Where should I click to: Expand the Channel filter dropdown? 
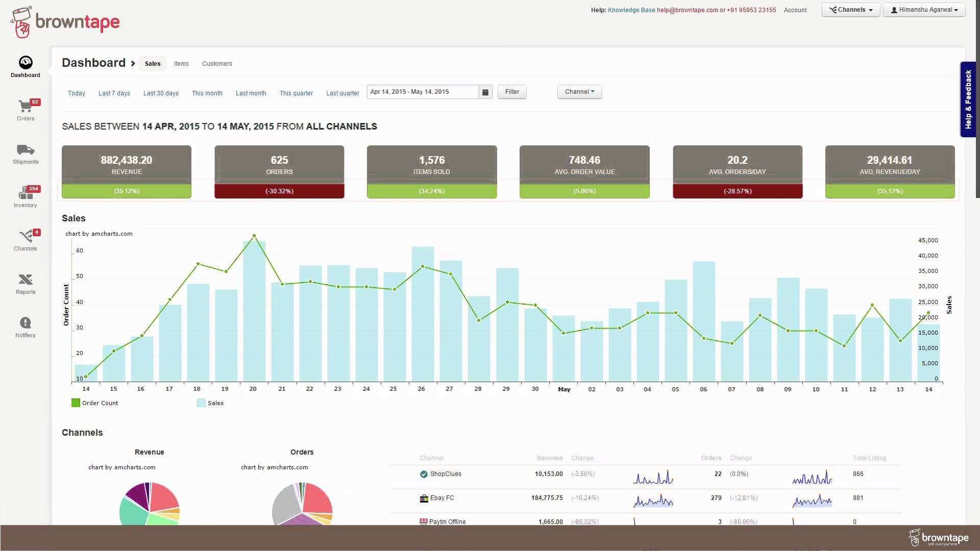579,92
